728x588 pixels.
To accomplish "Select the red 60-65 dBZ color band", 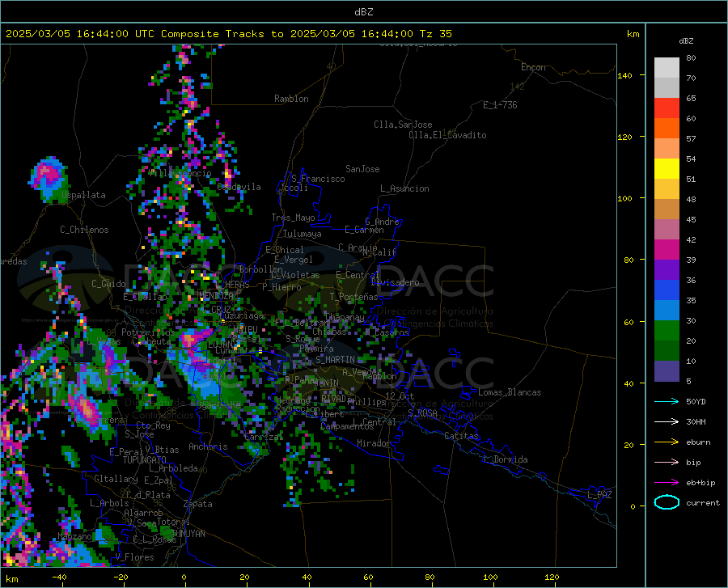I will [x=667, y=108].
